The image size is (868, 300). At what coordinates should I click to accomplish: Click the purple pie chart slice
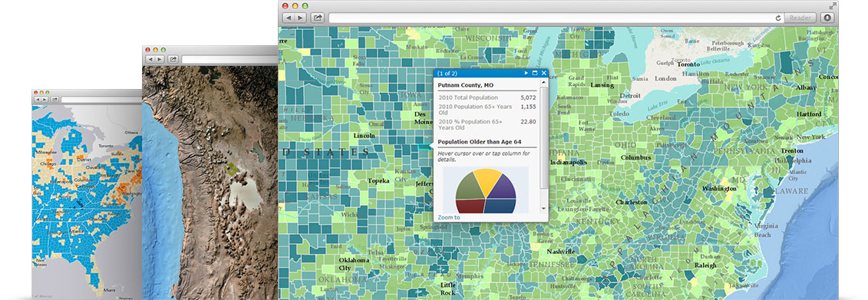pos(504,188)
